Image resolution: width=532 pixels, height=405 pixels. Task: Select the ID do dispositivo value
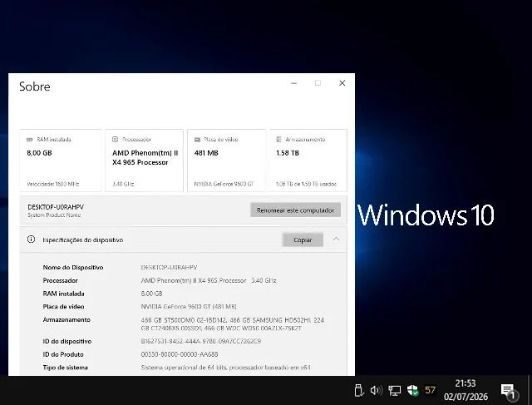[x=201, y=341]
